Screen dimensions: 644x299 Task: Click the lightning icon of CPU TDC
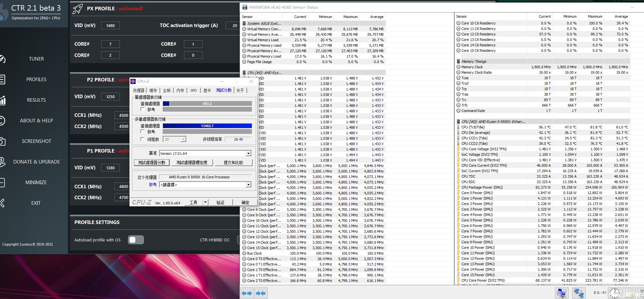click(458, 176)
